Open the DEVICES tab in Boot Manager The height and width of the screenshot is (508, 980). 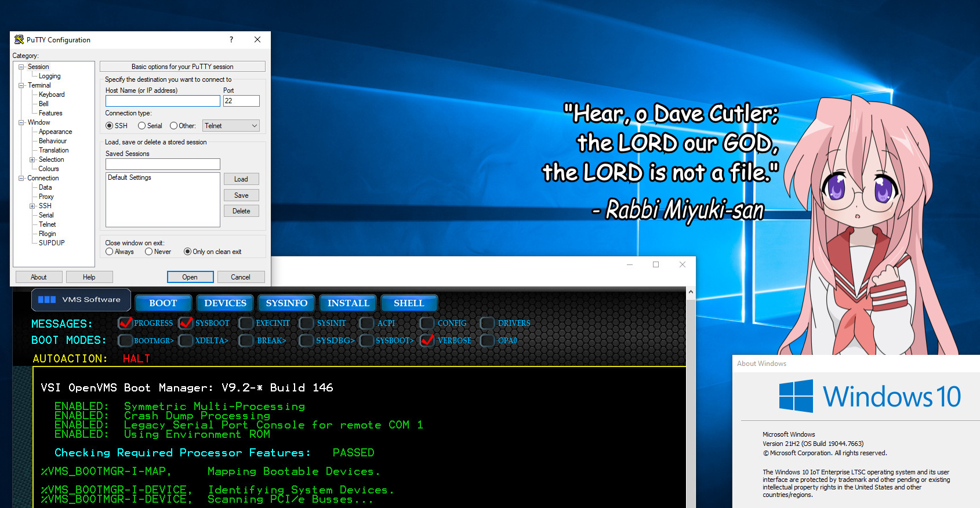[226, 303]
